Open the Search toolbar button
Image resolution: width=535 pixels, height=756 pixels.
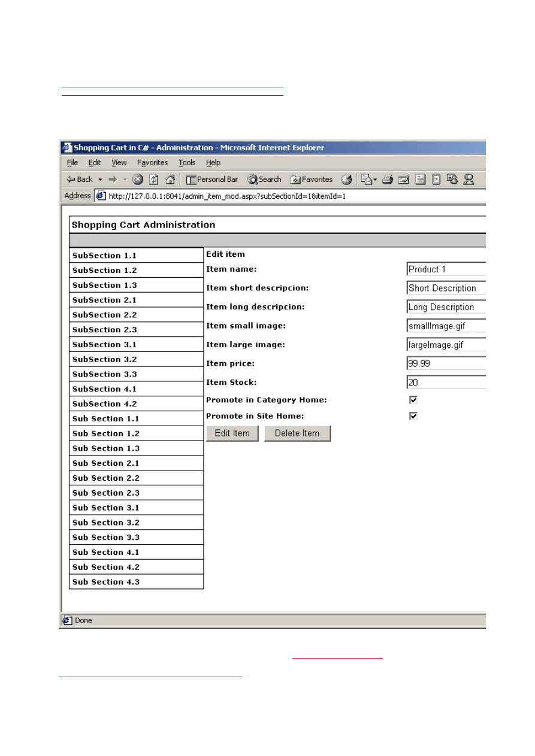(x=264, y=179)
